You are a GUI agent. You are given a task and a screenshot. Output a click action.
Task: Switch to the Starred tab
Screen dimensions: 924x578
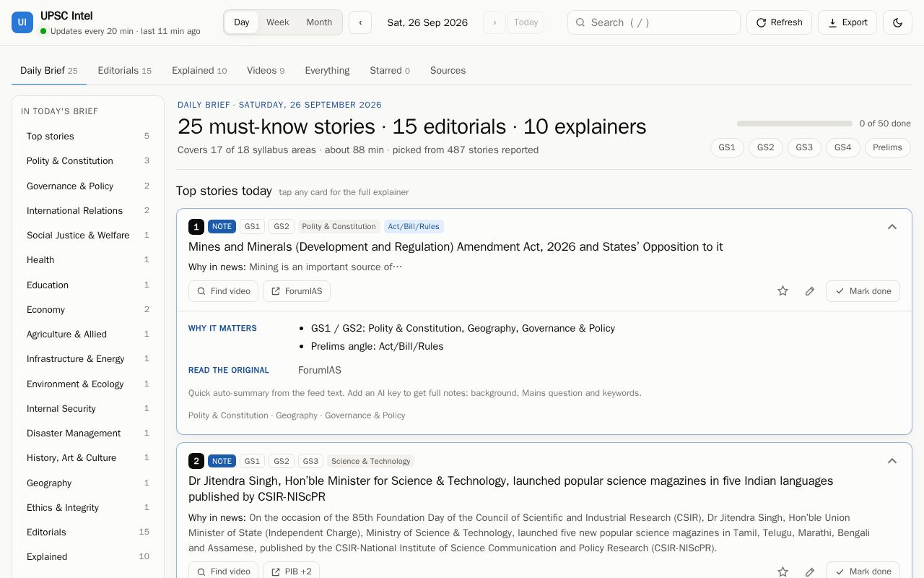(x=390, y=70)
